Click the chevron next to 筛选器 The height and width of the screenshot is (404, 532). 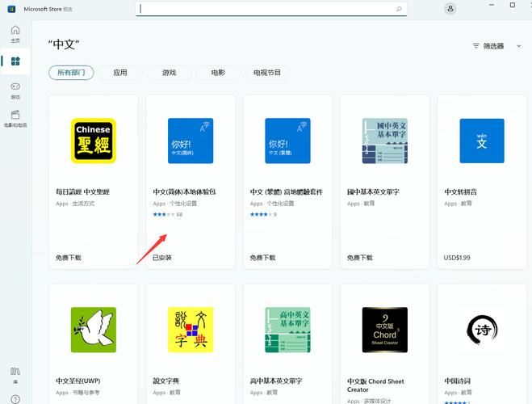point(519,46)
